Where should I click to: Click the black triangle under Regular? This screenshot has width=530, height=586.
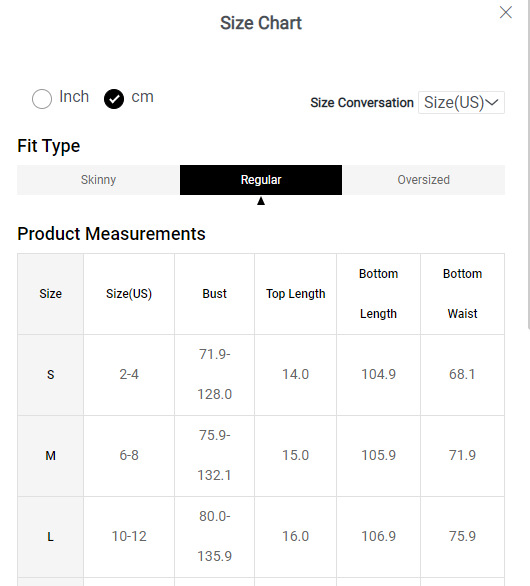(x=261, y=201)
